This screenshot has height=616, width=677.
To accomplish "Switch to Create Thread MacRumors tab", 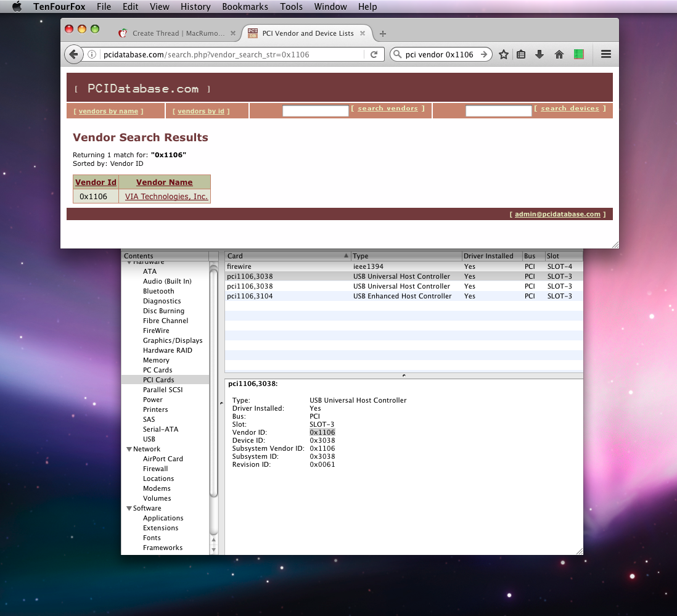I will click(x=178, y=33).
